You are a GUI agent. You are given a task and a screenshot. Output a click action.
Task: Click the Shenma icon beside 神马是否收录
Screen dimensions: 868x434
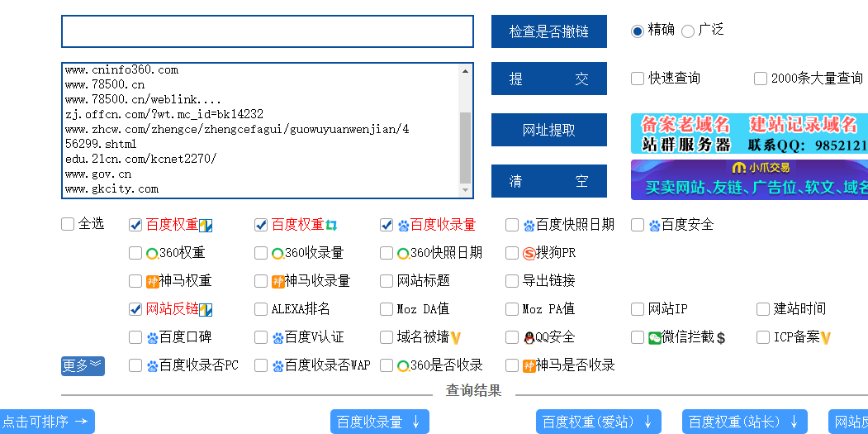(x=529, y=366)
